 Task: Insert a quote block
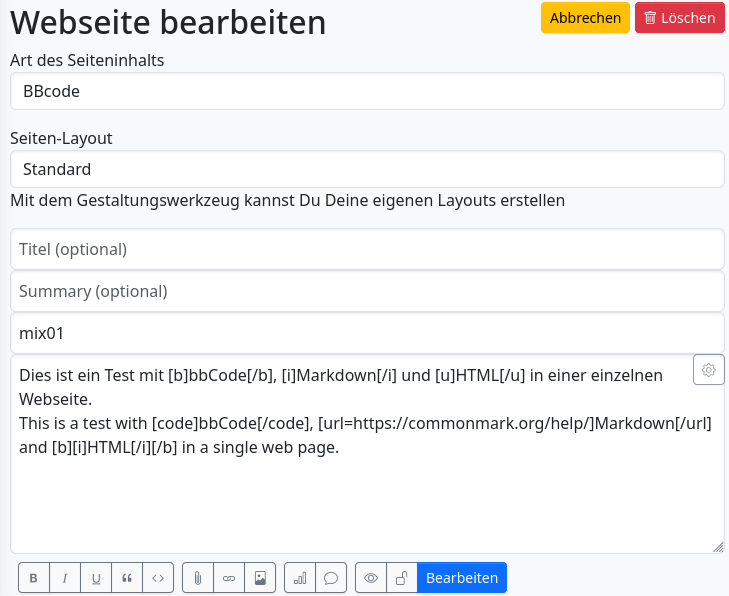tap(127, 578)
